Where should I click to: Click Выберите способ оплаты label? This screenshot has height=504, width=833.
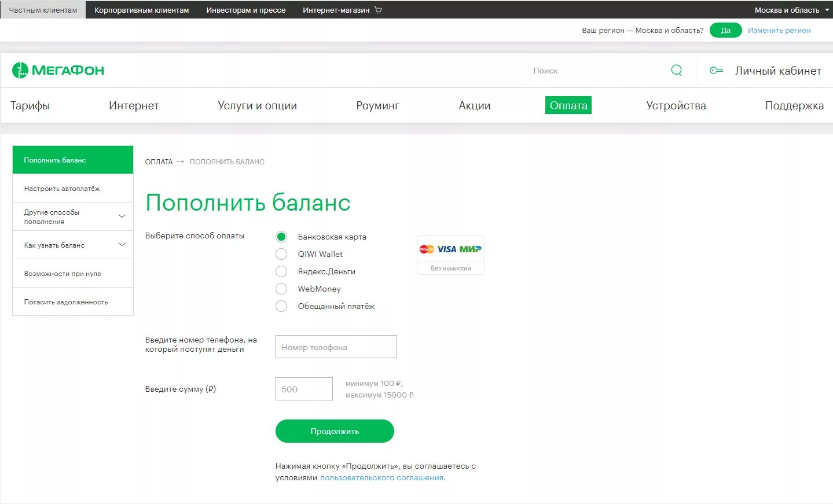pyautogui.click(x=195, y=236)
